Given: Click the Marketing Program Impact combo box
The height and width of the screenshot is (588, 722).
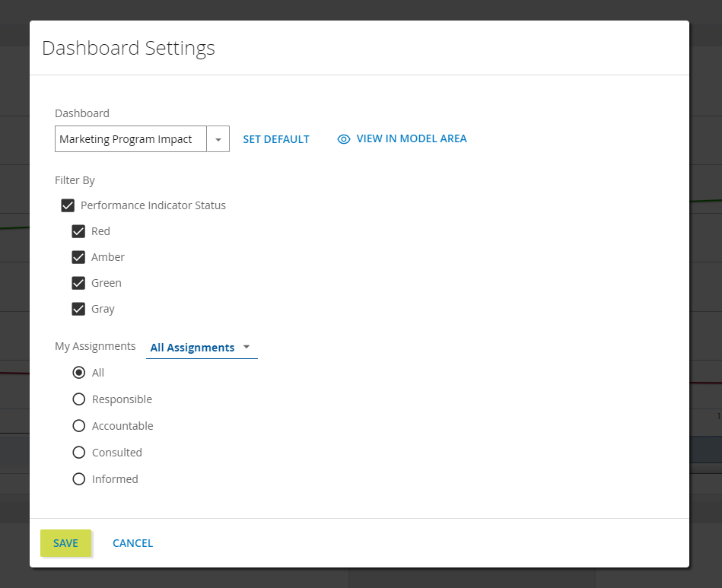Looking at the screenshot, I should click(131, 139).
